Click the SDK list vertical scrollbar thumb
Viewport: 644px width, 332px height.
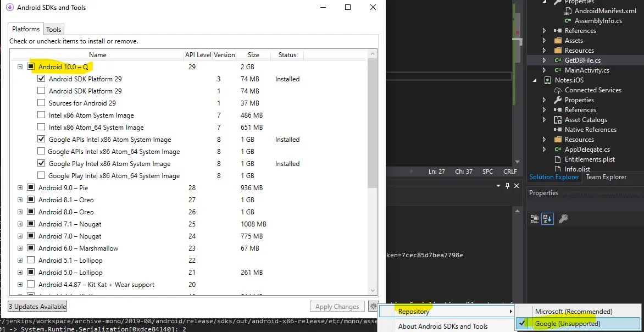373,123
